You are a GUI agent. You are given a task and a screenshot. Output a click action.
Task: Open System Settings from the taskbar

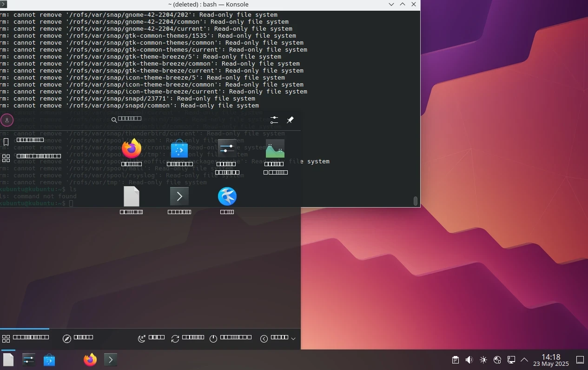(x=29, y=359)
